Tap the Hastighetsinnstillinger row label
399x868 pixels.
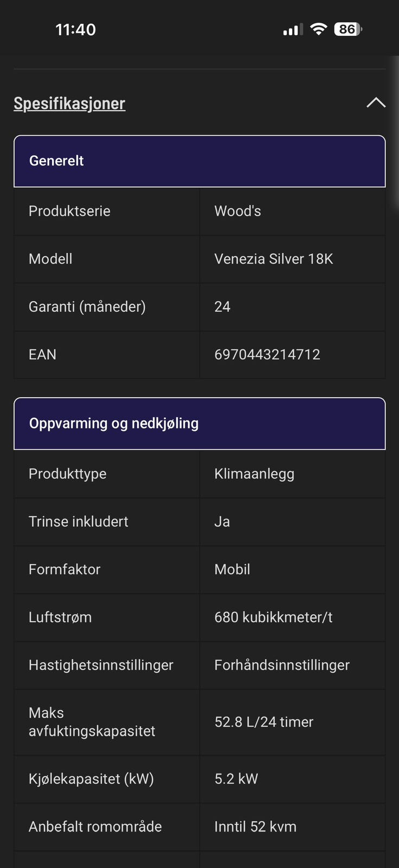(101, 665)
